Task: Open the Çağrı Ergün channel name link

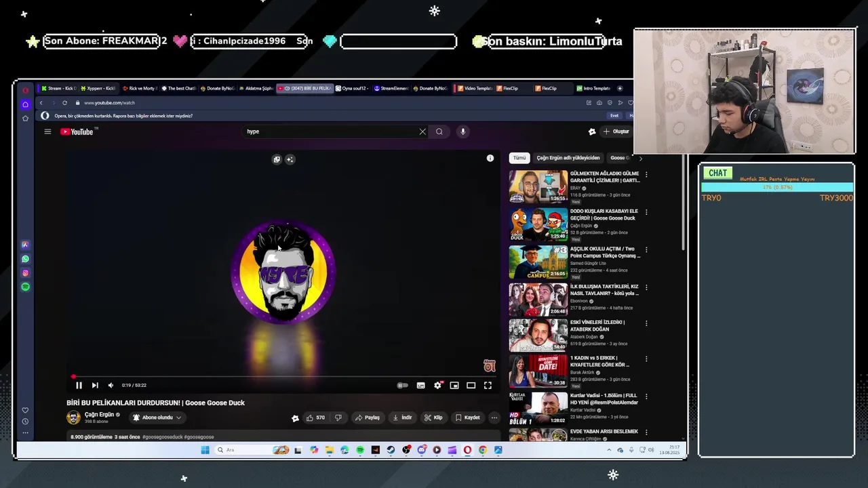Action: (x=99, y=415)
